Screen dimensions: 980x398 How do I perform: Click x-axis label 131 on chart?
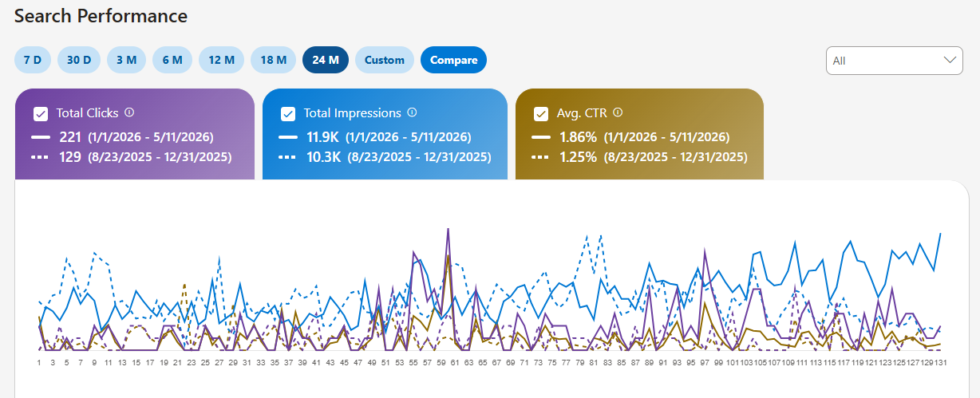pos(940,362)
